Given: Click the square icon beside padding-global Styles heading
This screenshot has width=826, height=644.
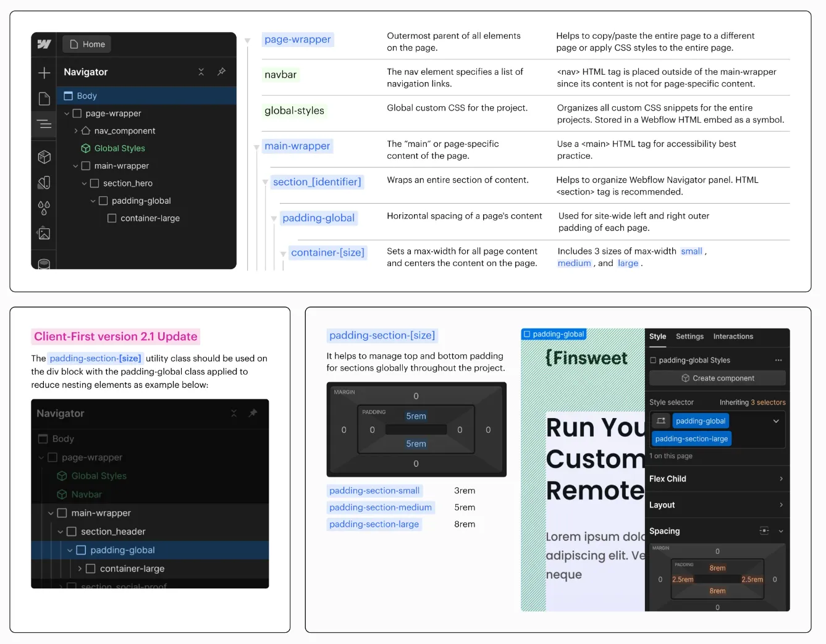Looking at the screenshot, I should point(653,360).
